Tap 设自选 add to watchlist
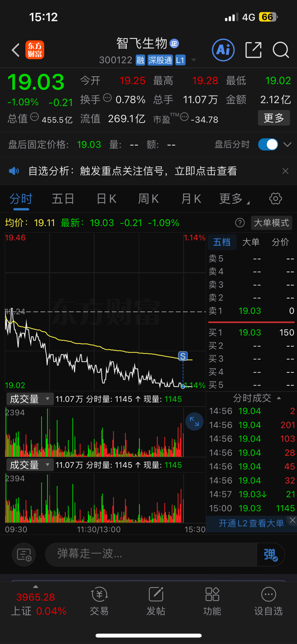297x644 pixels. (268, 601)
